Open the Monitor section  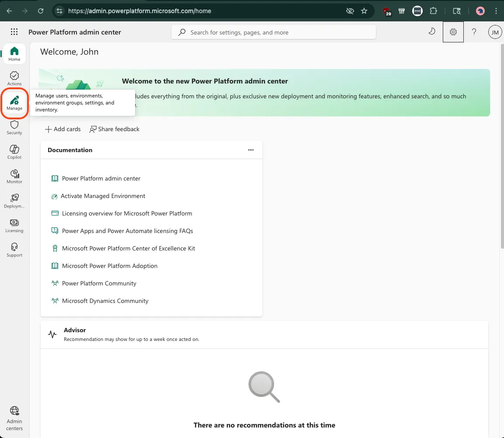point(14,176)
